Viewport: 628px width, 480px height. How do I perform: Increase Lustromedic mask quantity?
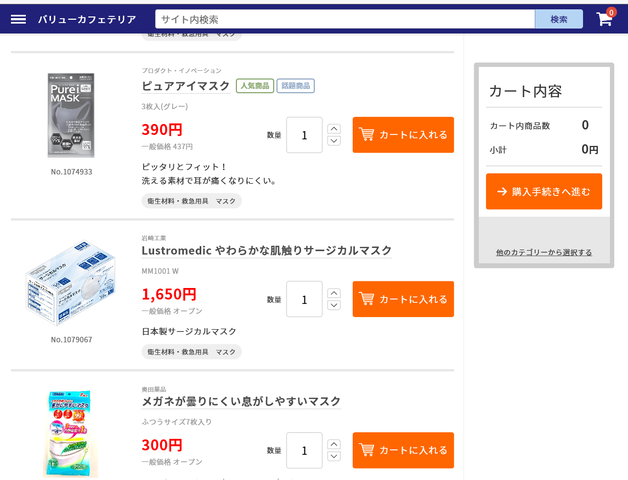(x=334, y=293)
